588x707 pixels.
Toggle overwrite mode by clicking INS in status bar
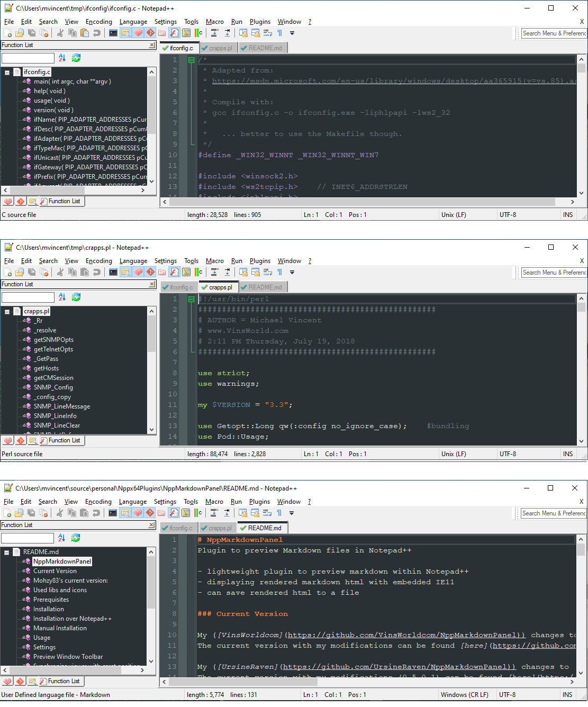[567, 214]
